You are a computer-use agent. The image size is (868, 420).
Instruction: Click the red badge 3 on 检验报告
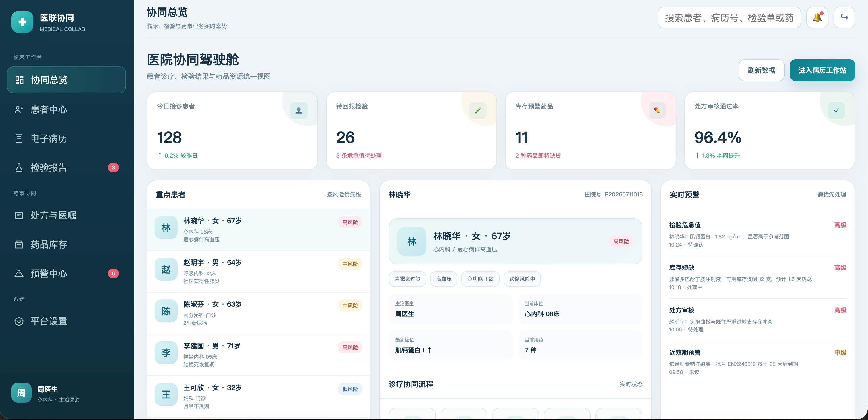coord(113,168)
